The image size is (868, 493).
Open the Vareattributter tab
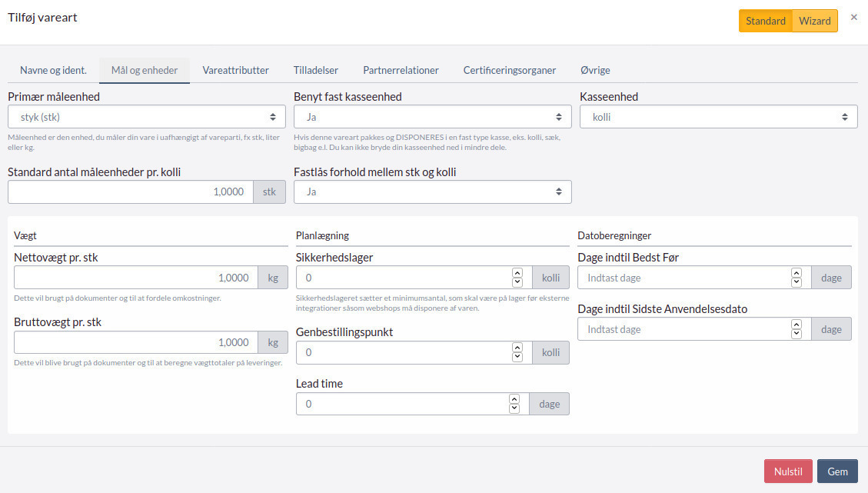(x=235, y=70)
